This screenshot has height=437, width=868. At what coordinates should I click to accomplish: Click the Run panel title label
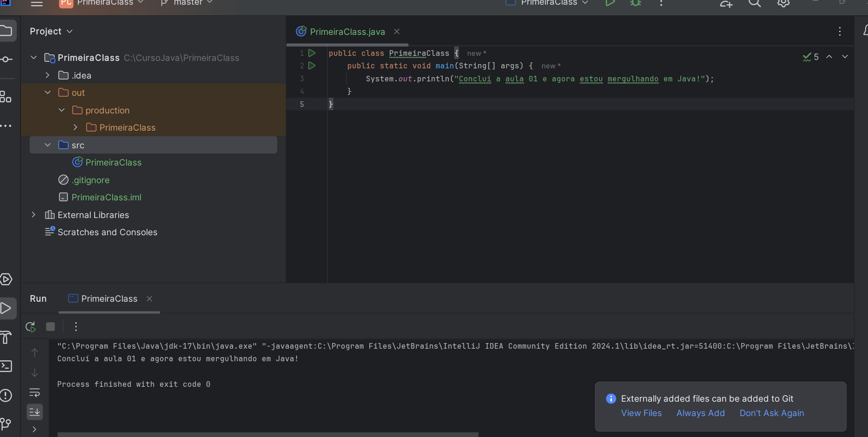point(38,298)
